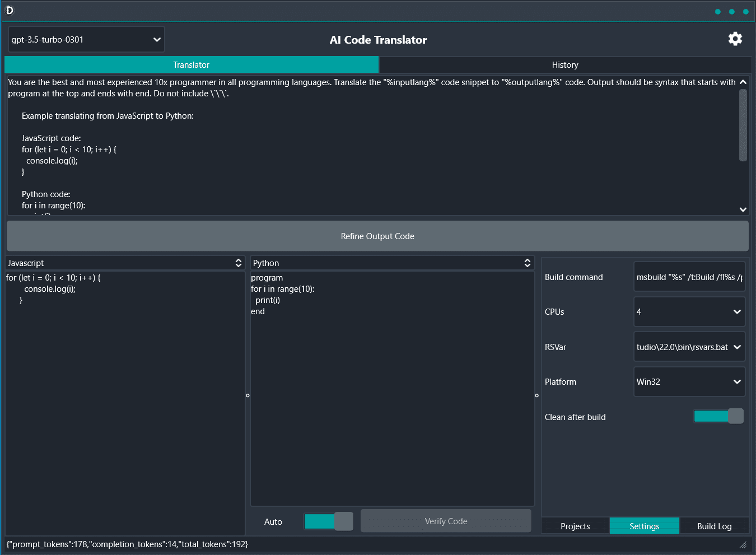
Task: Select the Settings tab
Action: pyautogui.click(x=645, y=526)
